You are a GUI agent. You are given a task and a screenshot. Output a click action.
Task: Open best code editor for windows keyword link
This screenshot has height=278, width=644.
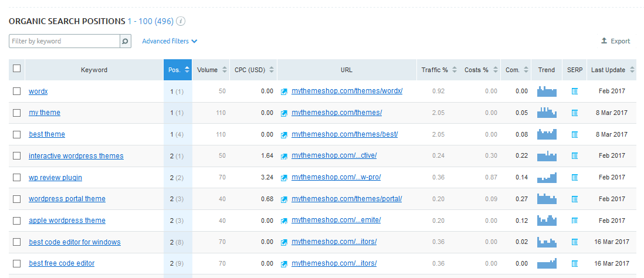coord(74,242)
